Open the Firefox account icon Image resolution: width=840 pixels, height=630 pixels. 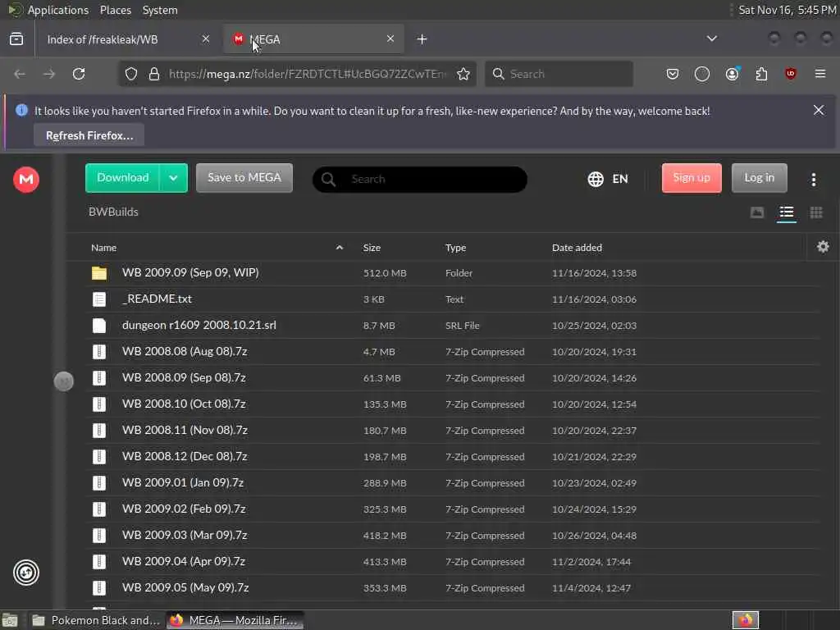pos(732,74)
